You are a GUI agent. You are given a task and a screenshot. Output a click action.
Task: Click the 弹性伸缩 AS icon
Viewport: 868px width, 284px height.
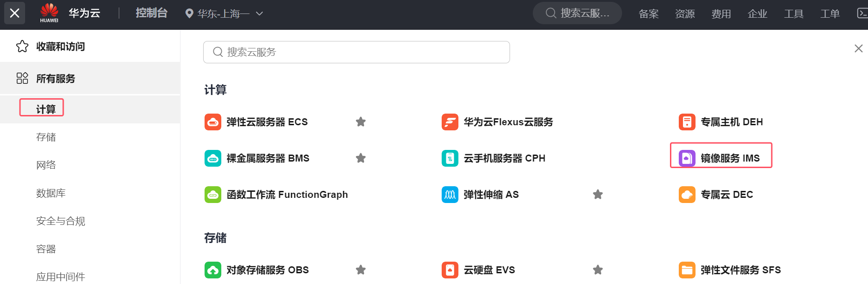450,195
